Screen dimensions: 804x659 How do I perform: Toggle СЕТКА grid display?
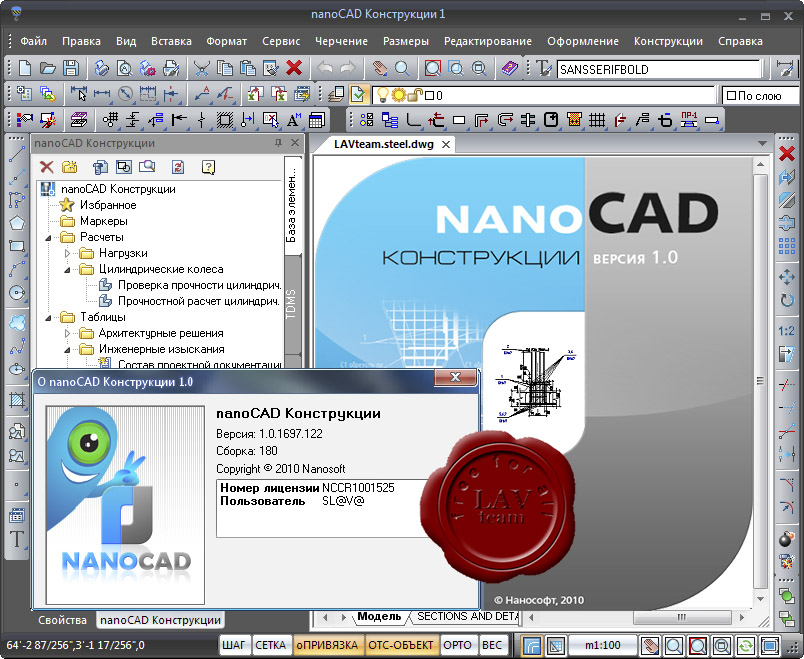270,645
